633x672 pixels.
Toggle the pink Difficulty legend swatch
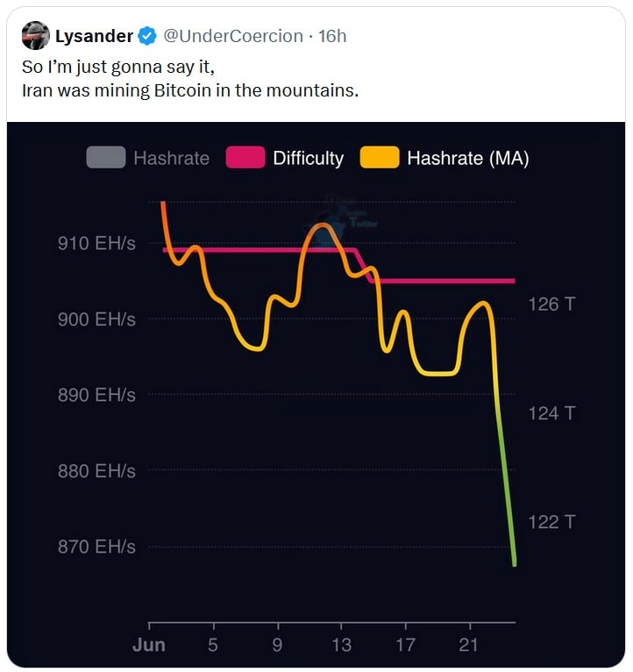[x=245, y=157]
